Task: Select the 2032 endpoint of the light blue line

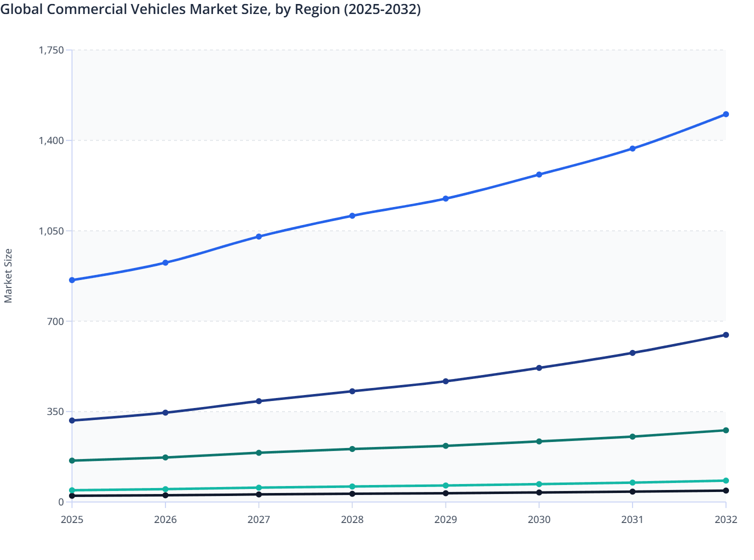Action: 725,114
